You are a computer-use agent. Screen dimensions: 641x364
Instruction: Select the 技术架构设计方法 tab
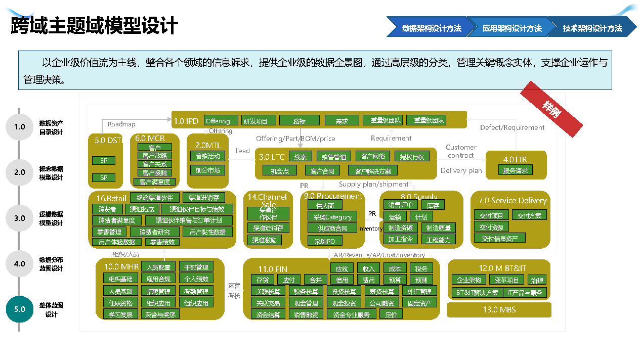(592, 28)
